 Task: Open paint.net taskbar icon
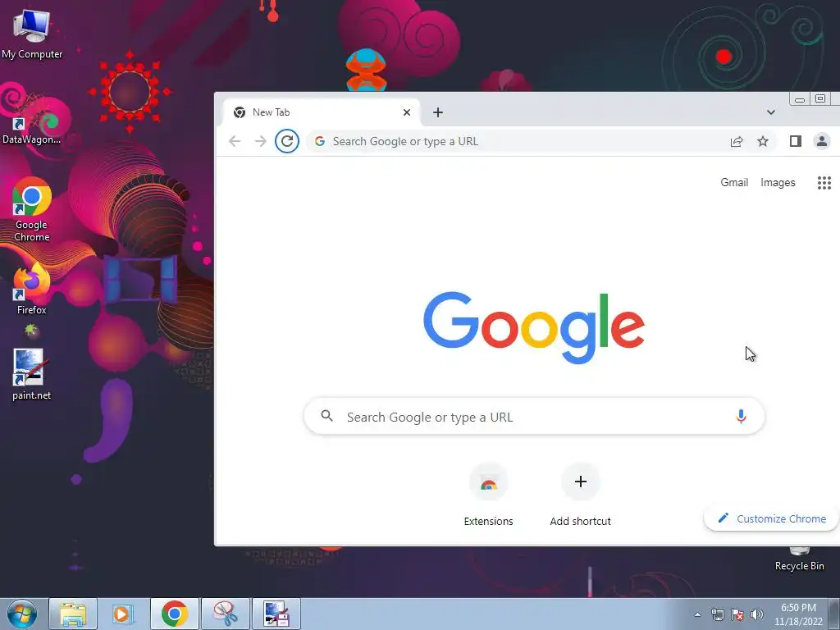[x=276, y=614]
